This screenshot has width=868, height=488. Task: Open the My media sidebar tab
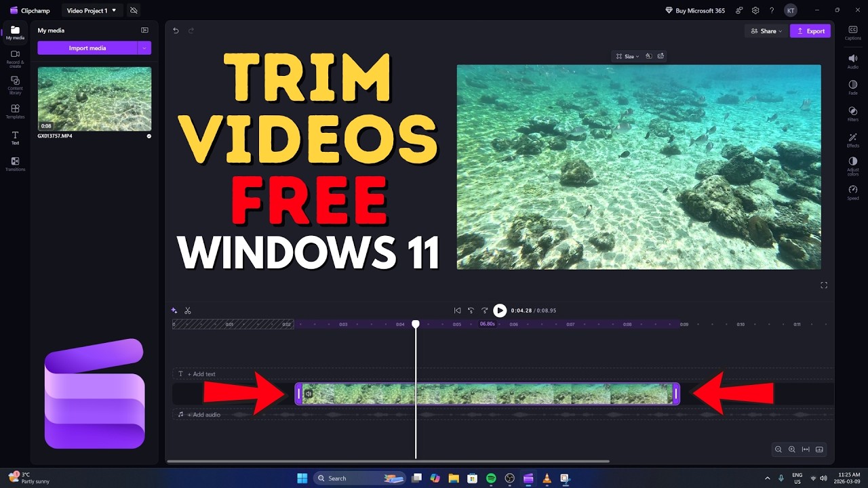(x=15, y=33)
